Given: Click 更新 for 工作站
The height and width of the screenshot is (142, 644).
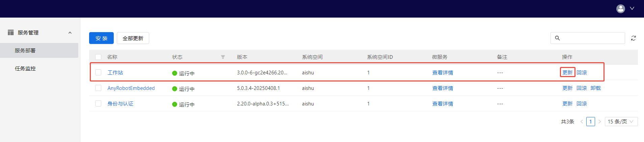Looking at the screenshot, I should point(567,72).
